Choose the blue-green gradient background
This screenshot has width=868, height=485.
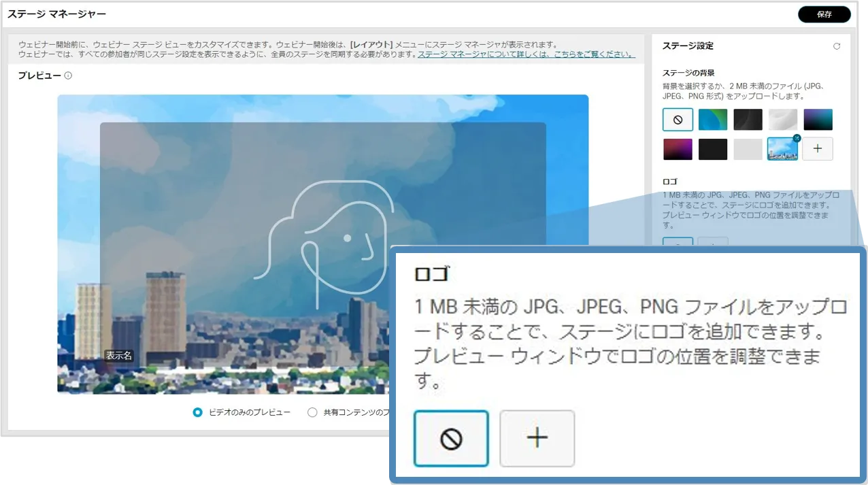[x=712, y=120]
